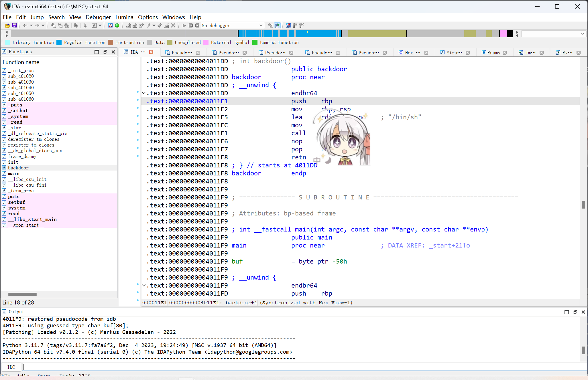Click in the IDC command input field

coord(305,367)
